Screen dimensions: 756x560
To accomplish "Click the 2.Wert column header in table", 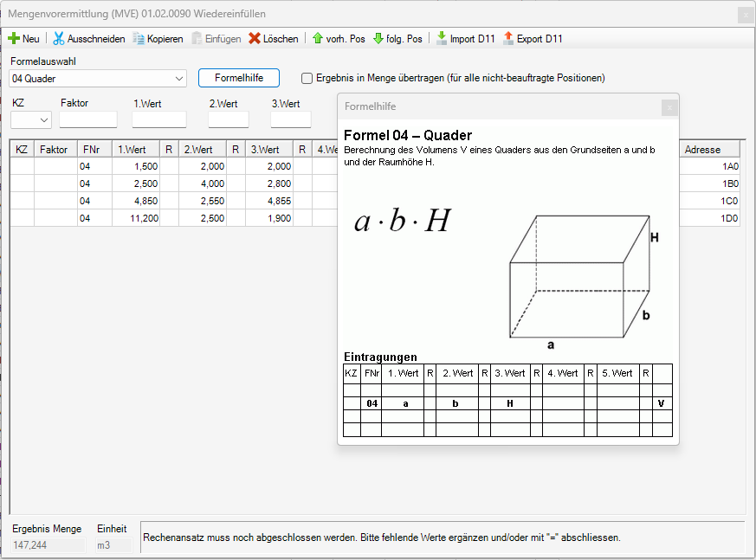I will (x=203, y=150).
